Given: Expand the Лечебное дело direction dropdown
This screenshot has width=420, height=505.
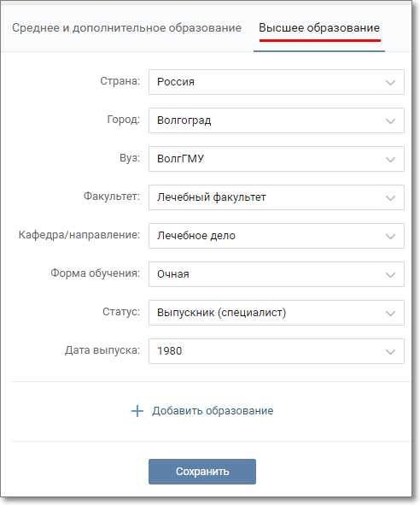Looking at the screenshot, I should pos(276,236).
